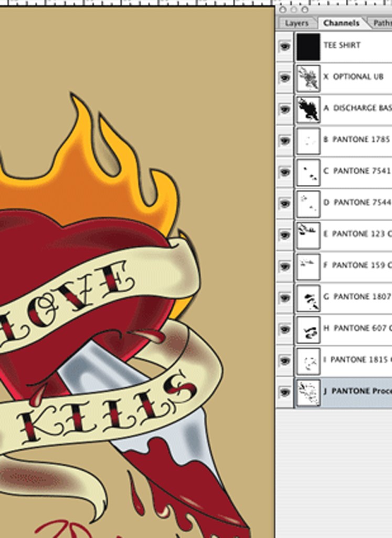
Task: Switch to the Layers tab
Action: pyautogui.click(x=296, y=23)
